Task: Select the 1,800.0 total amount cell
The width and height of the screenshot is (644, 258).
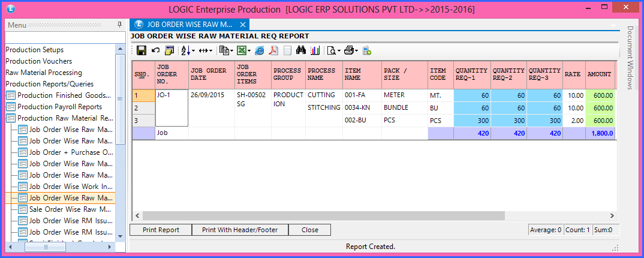Action: (600, 133)
